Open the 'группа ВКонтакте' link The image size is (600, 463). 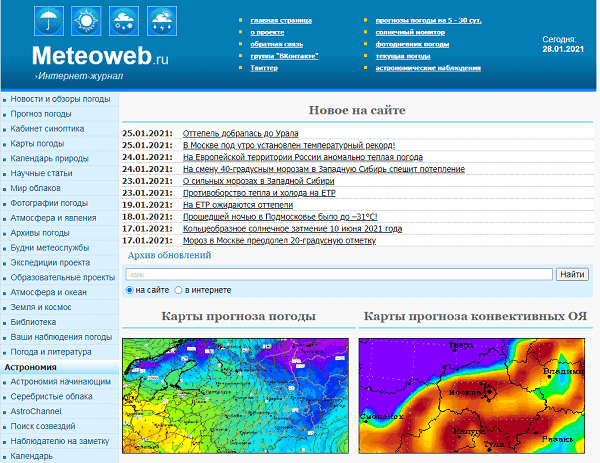284,56
